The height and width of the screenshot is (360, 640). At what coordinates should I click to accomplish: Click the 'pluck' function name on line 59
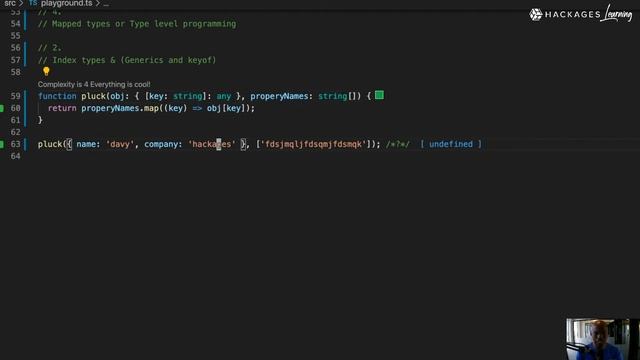point(93,96)
